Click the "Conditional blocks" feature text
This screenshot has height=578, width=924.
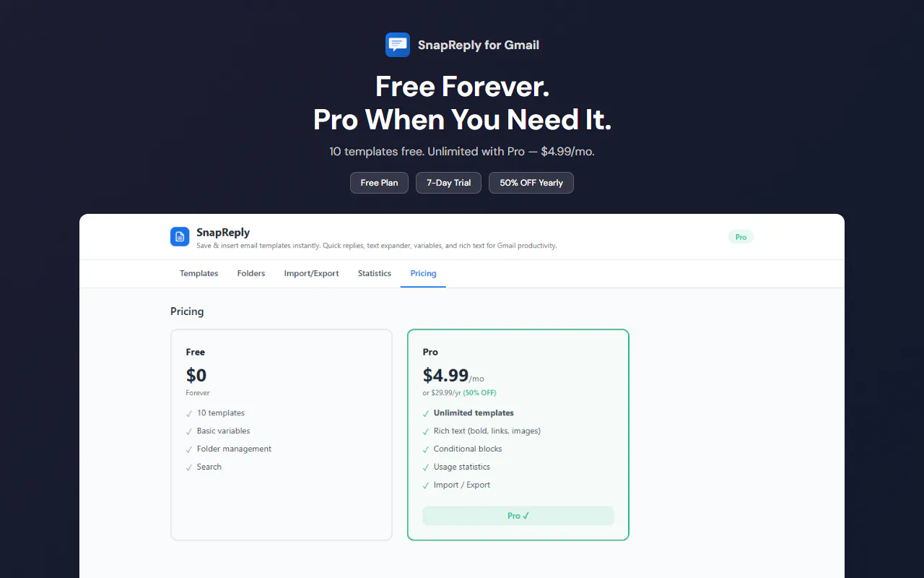[x=468, y=449]
